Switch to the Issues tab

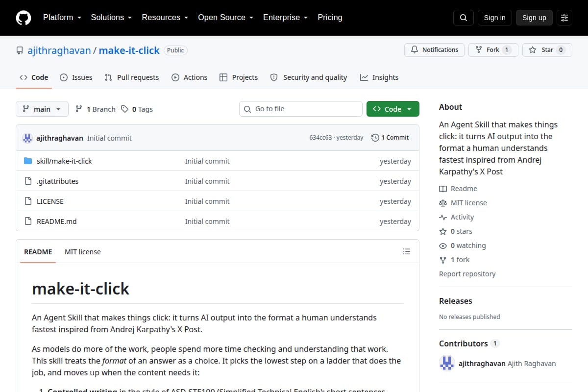76,77
